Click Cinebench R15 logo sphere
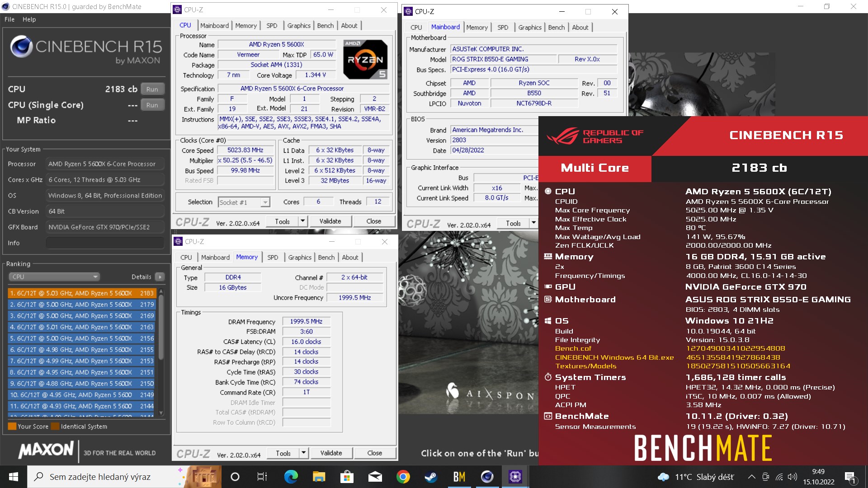Viewport: 868px width, 488px height. tap(21, 47)
